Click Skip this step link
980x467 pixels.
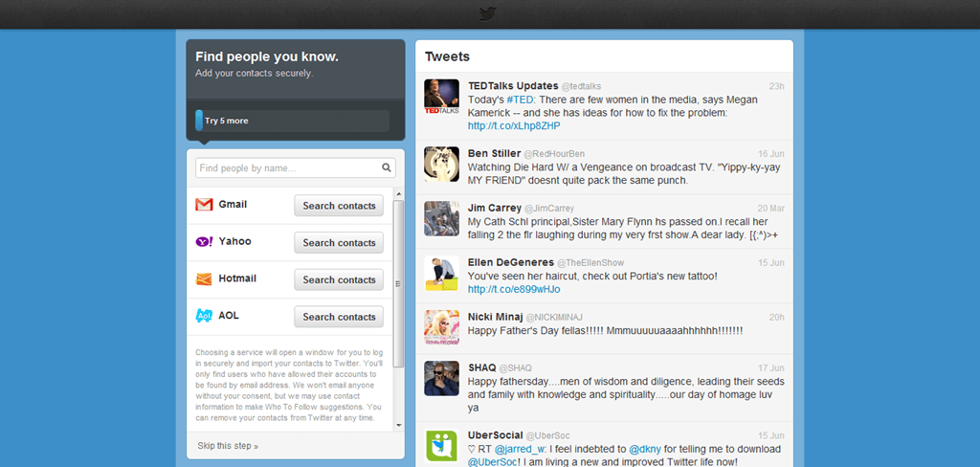228,446
